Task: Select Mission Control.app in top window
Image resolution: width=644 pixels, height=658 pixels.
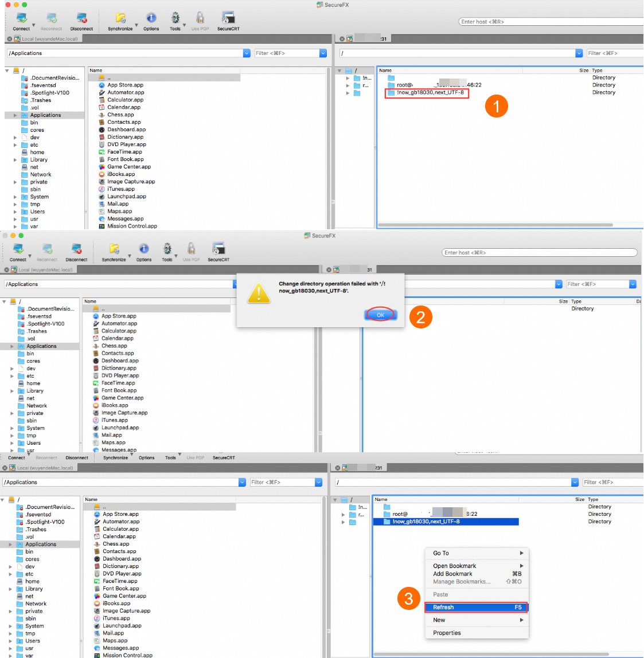Action: 132,226
